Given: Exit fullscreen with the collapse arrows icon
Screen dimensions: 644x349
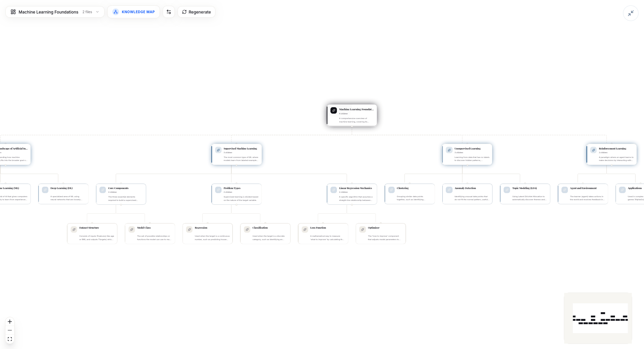Looking at the screenshot, I should point(631,13).
